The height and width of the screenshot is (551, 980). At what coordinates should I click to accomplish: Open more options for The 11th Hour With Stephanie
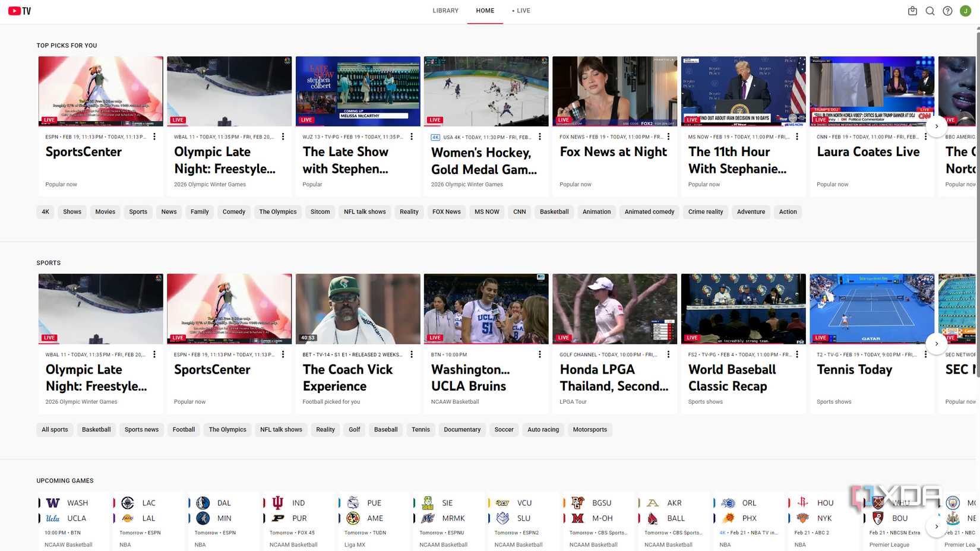797,137
